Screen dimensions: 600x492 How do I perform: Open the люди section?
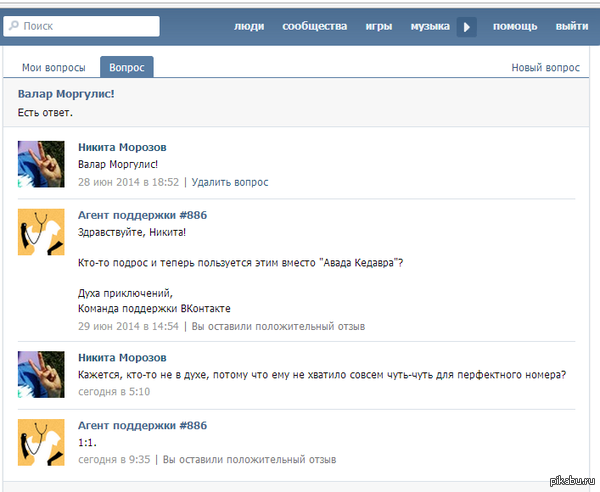tap(249, 26)
